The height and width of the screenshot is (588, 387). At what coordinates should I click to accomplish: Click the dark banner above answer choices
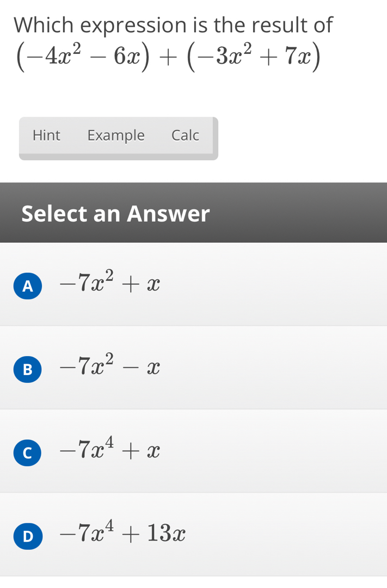[x=193, y=212]
